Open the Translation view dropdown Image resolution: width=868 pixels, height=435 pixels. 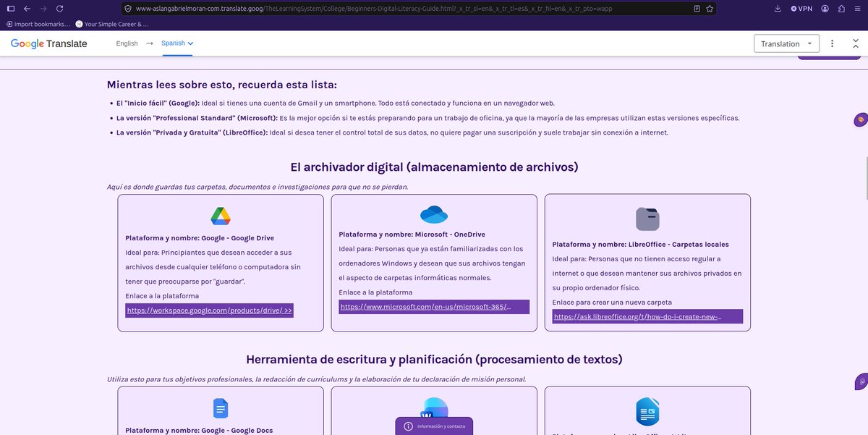point(786,43)
